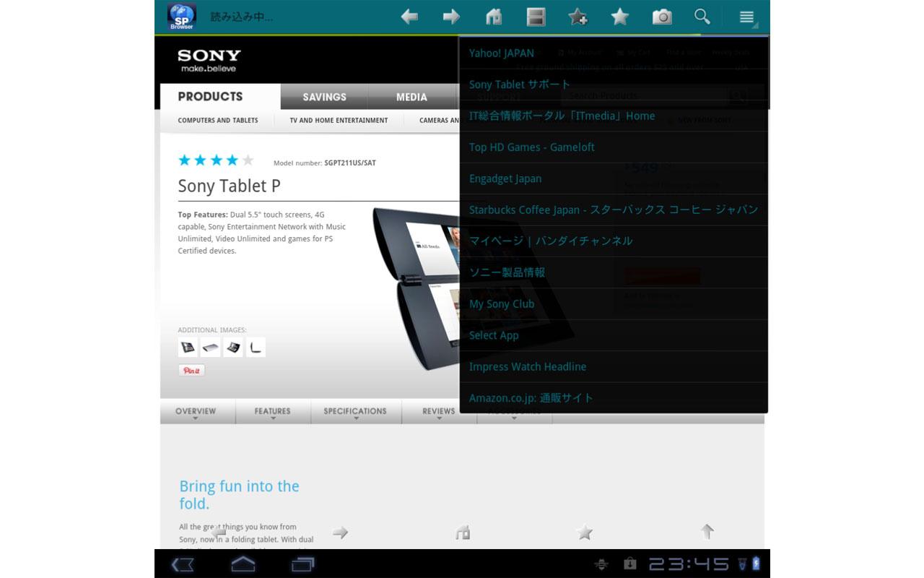Viewport: 924px width, 578px height.
Task: Tap the battery charging status icon
Action: pos(756,564)
